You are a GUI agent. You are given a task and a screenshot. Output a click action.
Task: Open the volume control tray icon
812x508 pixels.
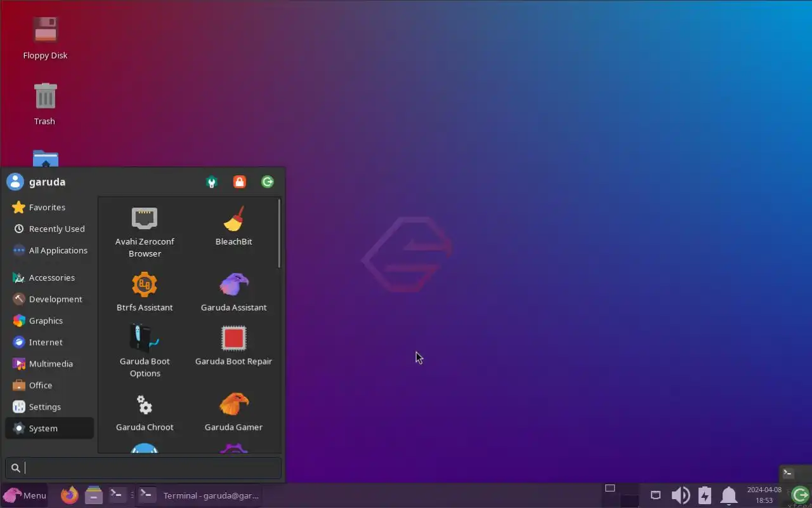coord(681,495)
